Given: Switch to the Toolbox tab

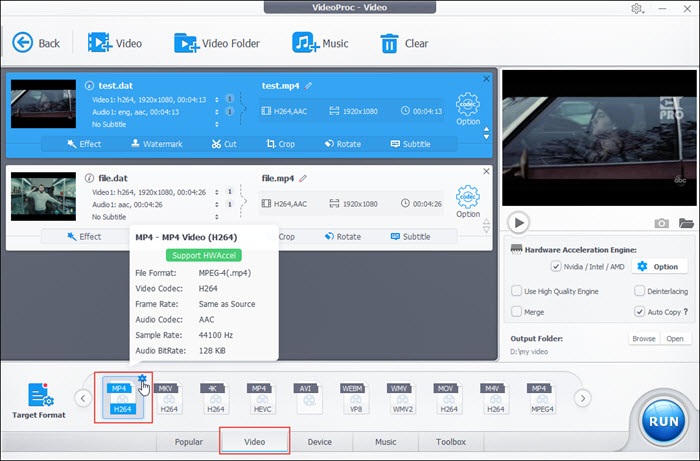Looking at the screenshot, I should pos(451,441).
